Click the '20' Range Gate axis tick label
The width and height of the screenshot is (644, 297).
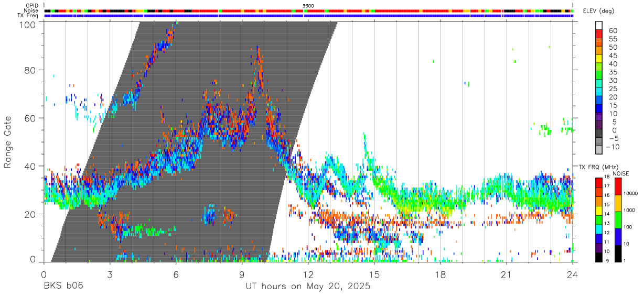(x=30, y=214)
